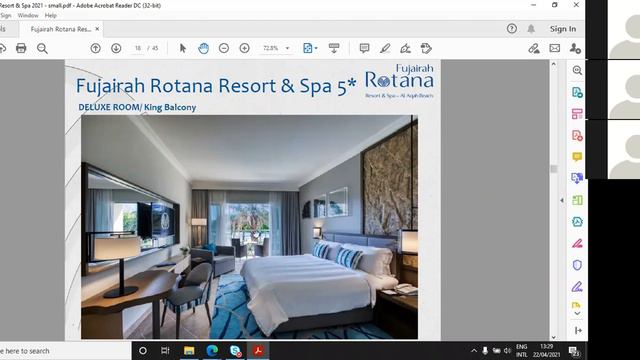
Task: Choose the Selection arrow tool
Action: 182,48
